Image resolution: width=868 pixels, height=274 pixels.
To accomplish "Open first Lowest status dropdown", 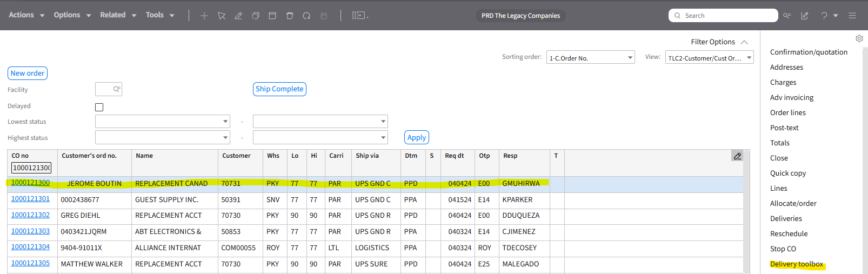I will (163, 122).
